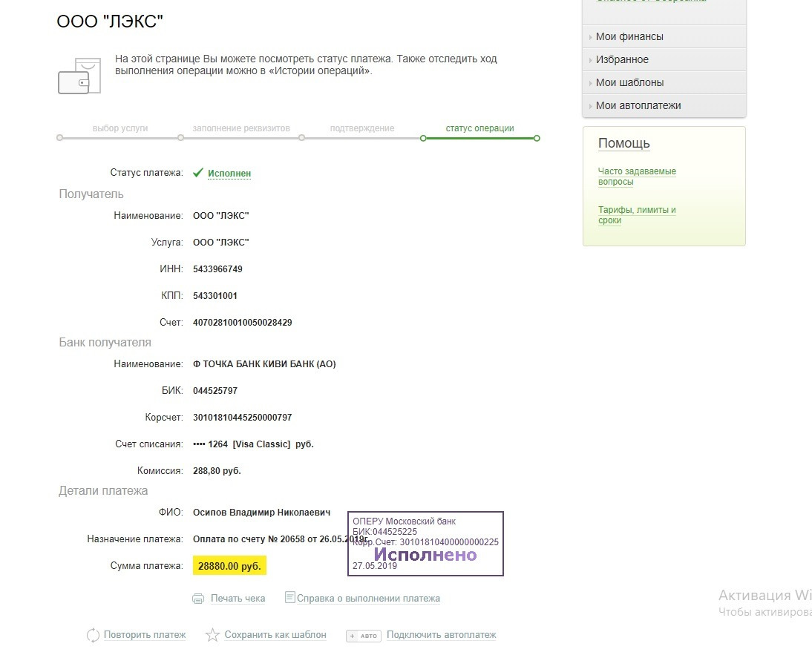Expand the Мои шаблоны sidebar section

point(629,82)
